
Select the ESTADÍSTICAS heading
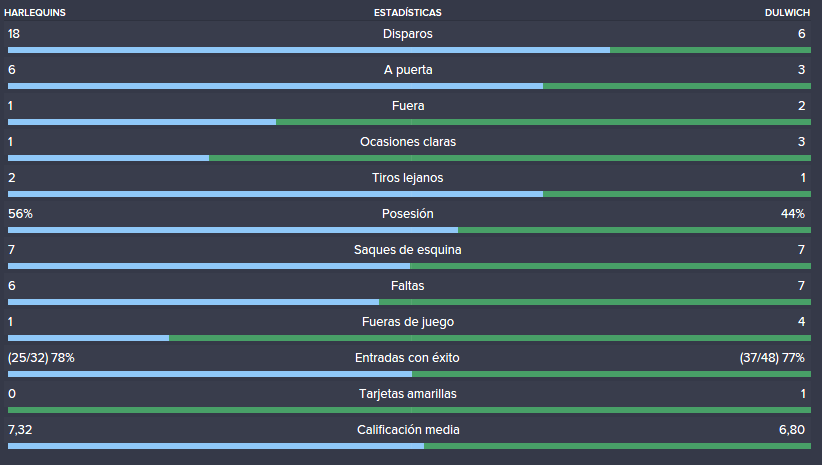407,13
